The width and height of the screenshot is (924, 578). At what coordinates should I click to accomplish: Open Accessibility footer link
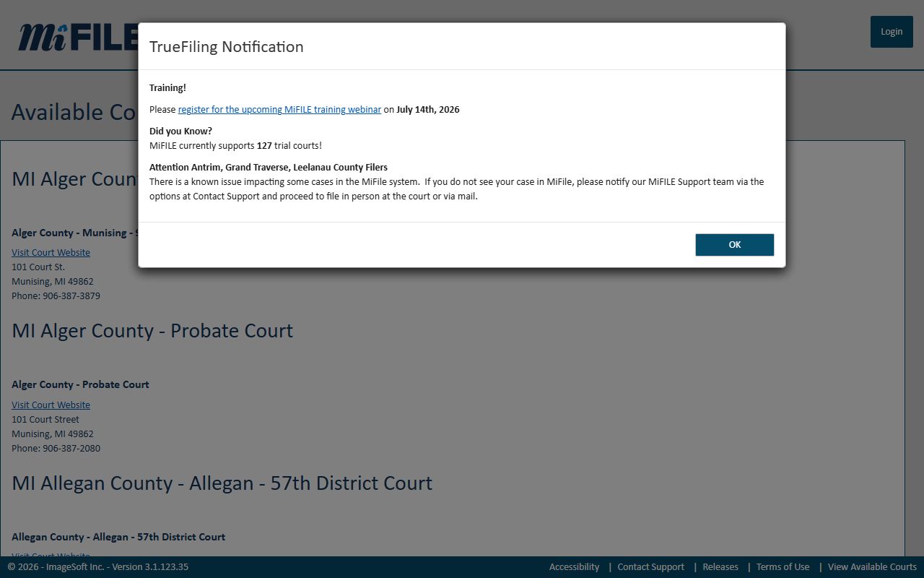click(x=574, y=567)
